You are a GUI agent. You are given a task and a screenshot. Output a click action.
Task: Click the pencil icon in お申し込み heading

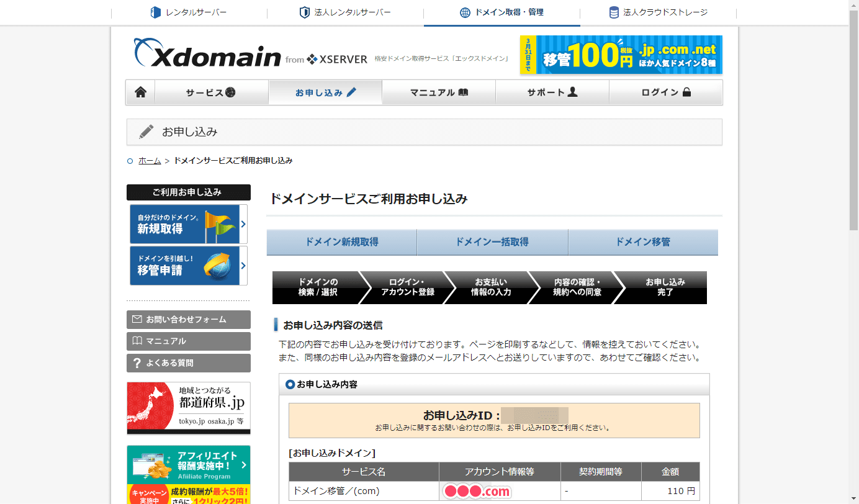pos(146,132)
